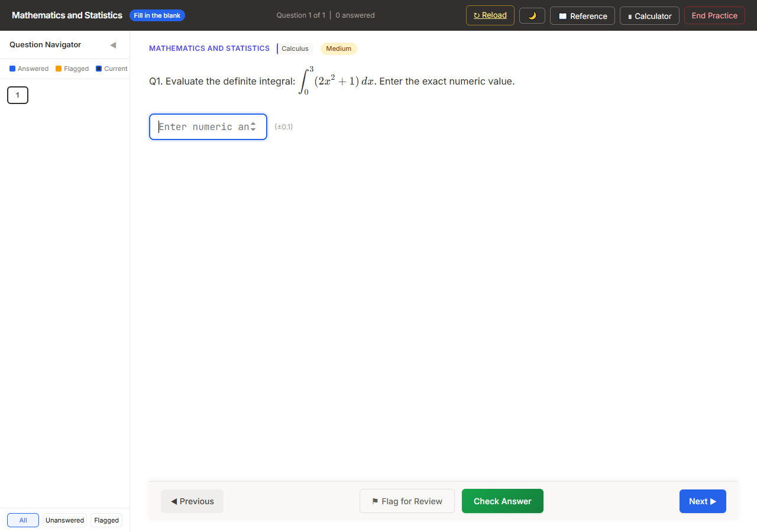Flag this question for review

pos(407,501)
